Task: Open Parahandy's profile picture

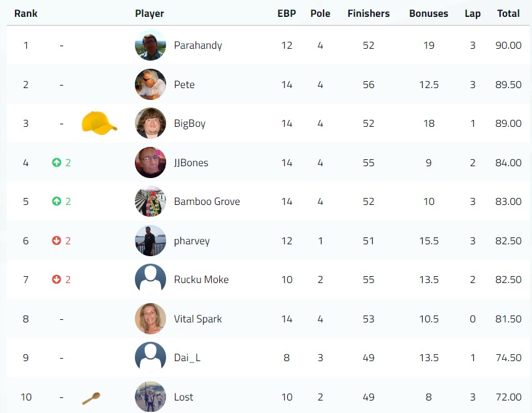Action: tap(150, 45)
